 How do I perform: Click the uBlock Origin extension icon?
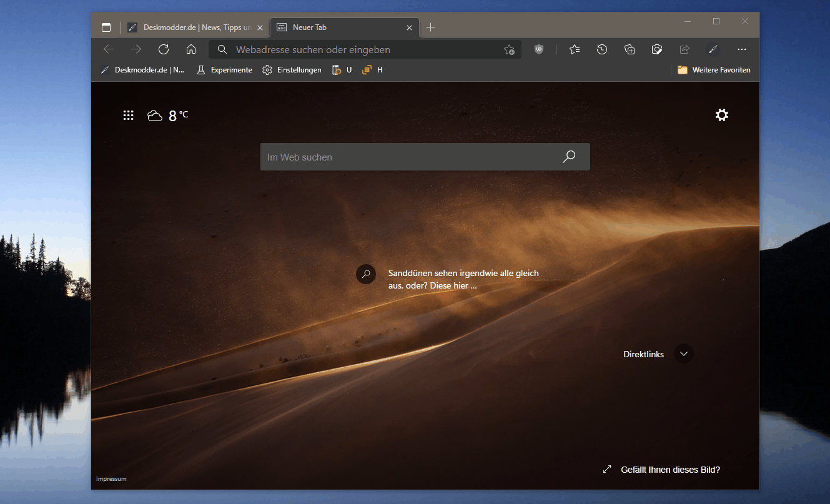[x=539, y=49]
